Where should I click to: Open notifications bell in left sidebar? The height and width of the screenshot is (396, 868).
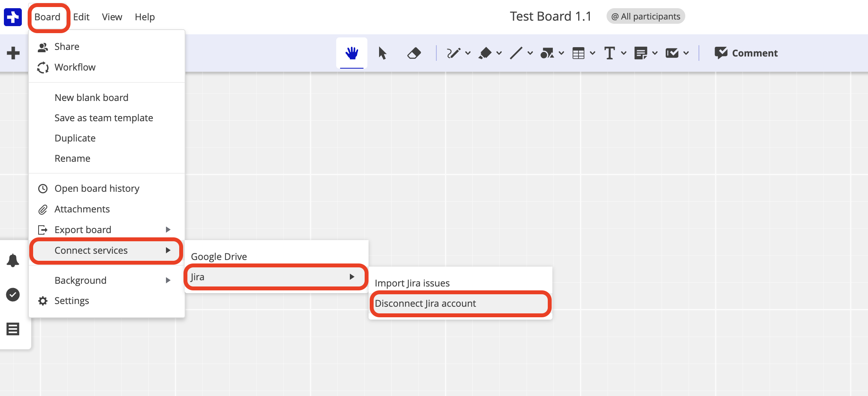click(13, 260)
